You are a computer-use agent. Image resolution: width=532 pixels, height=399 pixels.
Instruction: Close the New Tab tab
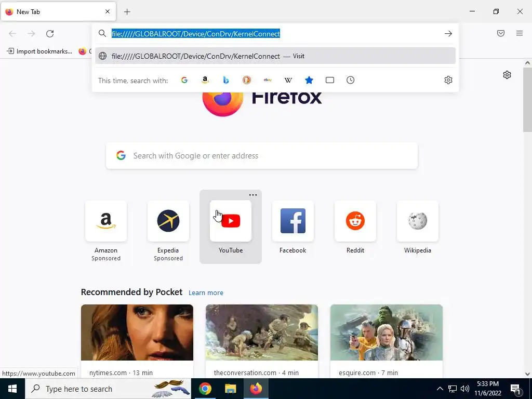click(108, 11)
